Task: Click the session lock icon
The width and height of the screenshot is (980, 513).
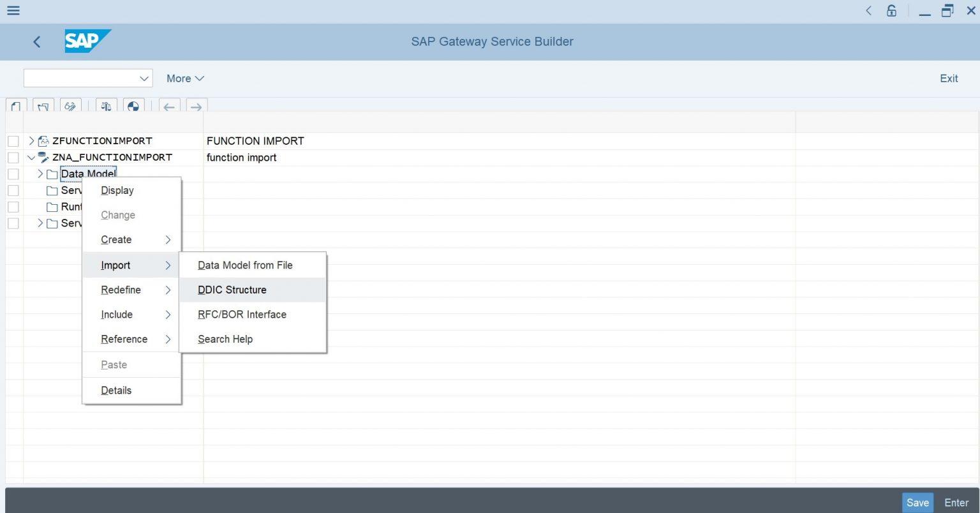Action: [x=891, y=10]
